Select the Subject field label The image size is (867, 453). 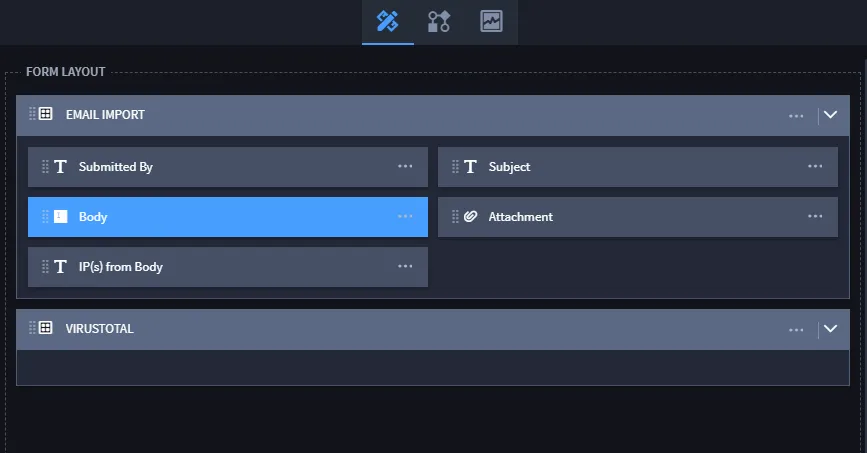tap(509, 167)
